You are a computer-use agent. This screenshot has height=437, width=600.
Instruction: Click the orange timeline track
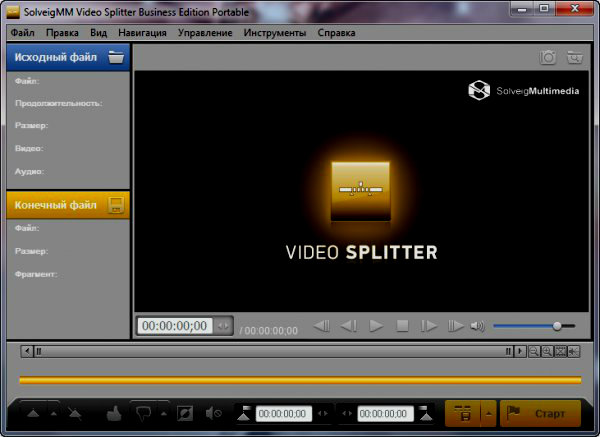[300, 380]
